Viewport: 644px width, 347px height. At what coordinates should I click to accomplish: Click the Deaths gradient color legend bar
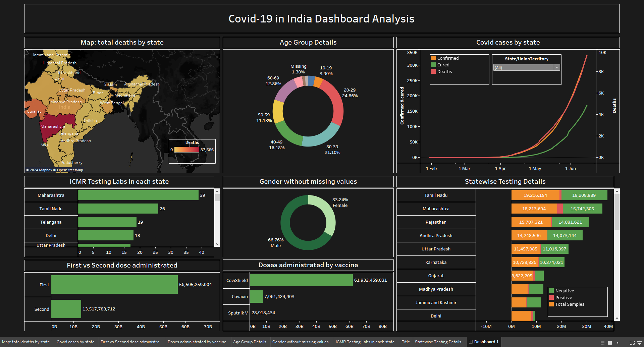(x=186, y=150)
